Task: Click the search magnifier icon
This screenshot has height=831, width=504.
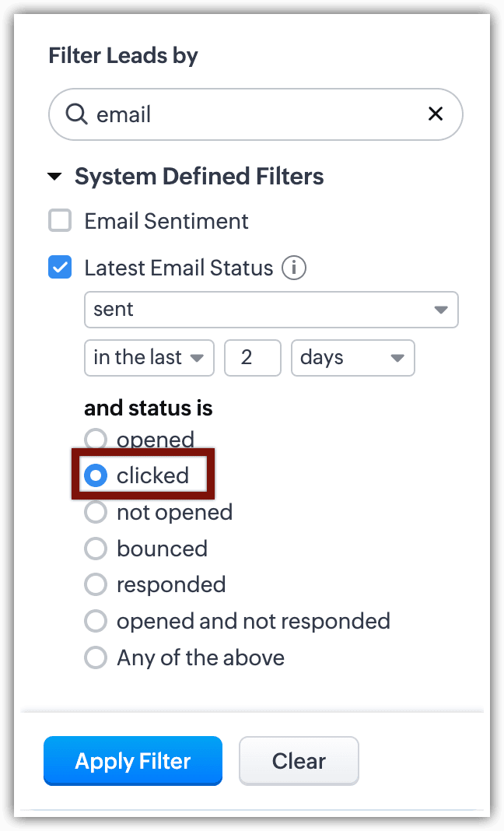Action: [75, 114]
